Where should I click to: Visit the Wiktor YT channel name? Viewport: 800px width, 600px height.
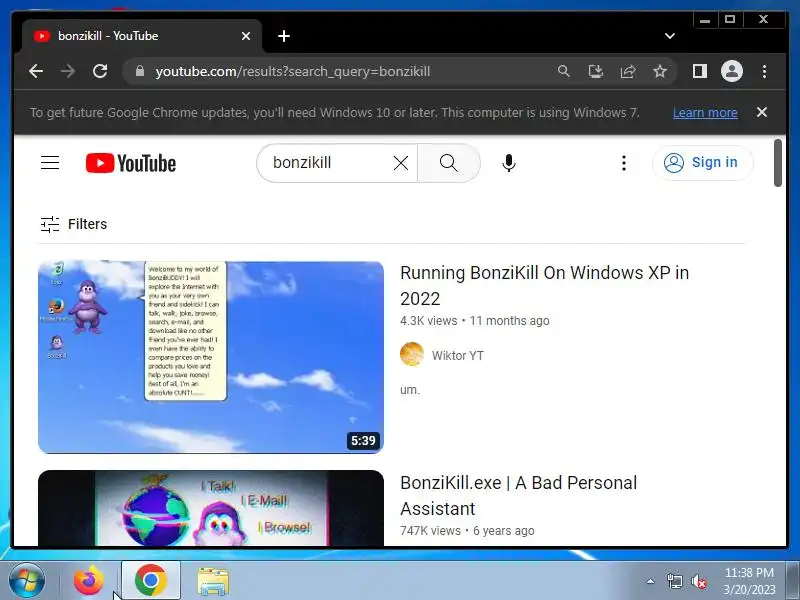tap(458, 356)
